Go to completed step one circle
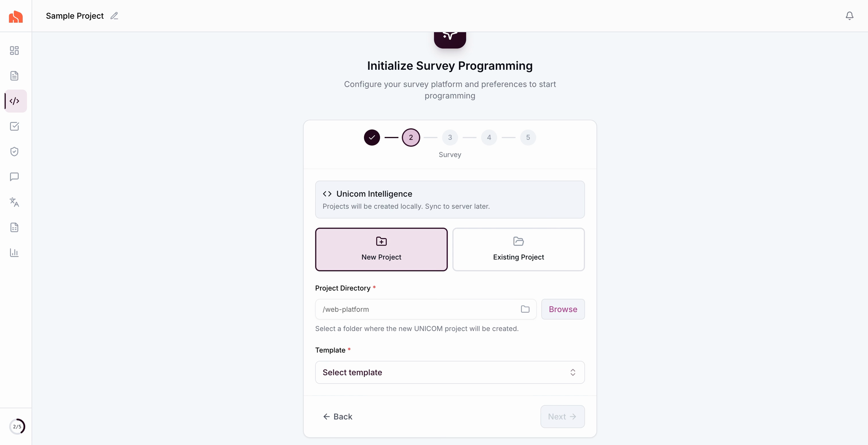This screenshot has height=445, width=868. coord(372,138)
